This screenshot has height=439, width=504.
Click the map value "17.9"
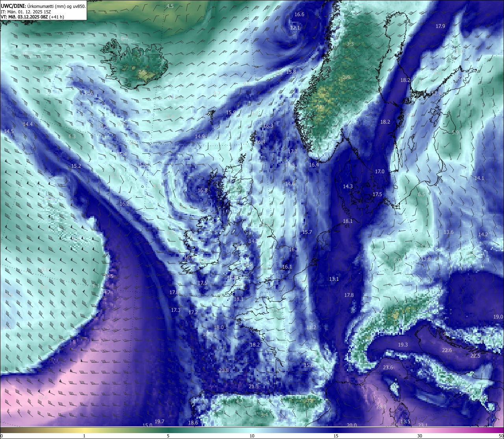pyautogui.click(x=440, y=26)
